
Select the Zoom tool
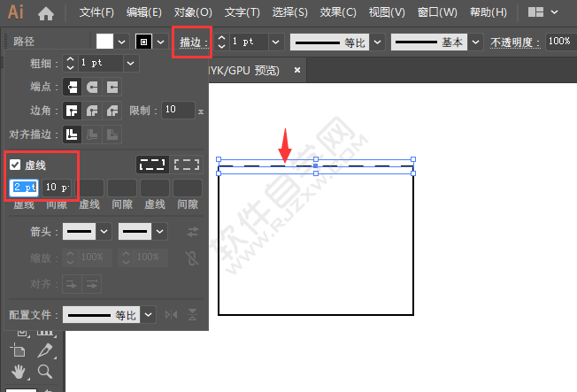point(45,372)
